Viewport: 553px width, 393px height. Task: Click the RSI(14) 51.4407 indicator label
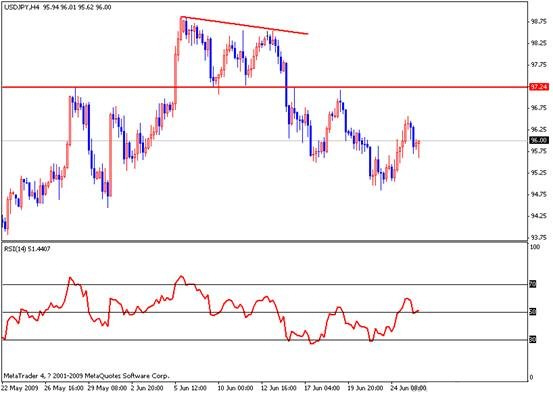[x=27, y=249]
